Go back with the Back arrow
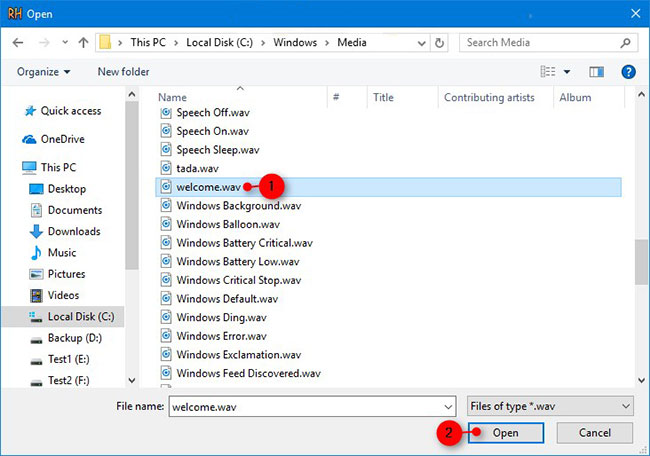The image size is (650, 456). tap(18, 42)
